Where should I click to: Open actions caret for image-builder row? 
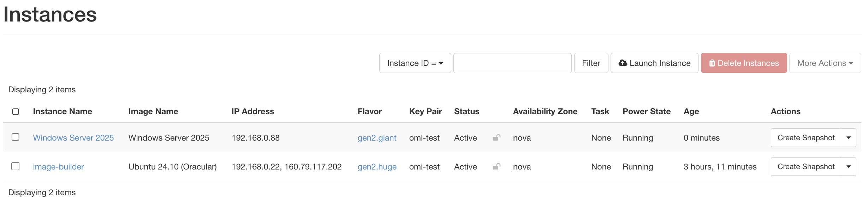click(848, 167)
